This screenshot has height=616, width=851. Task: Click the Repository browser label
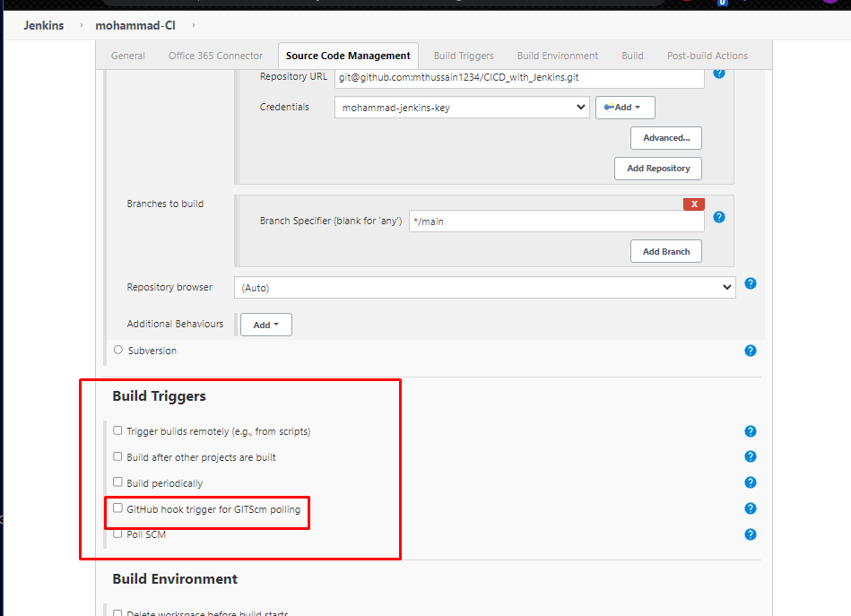pyautogui.click(x=169, y=287)
